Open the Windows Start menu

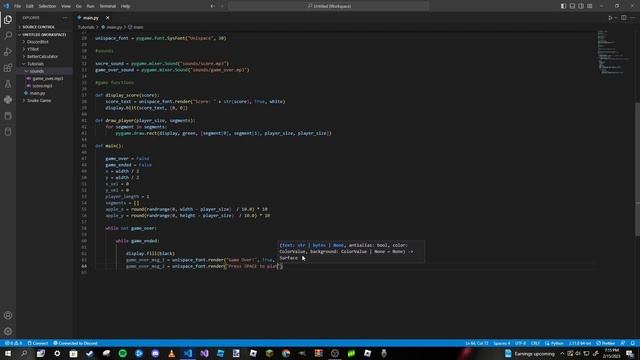pyautogui.click(x=8, y=353)
